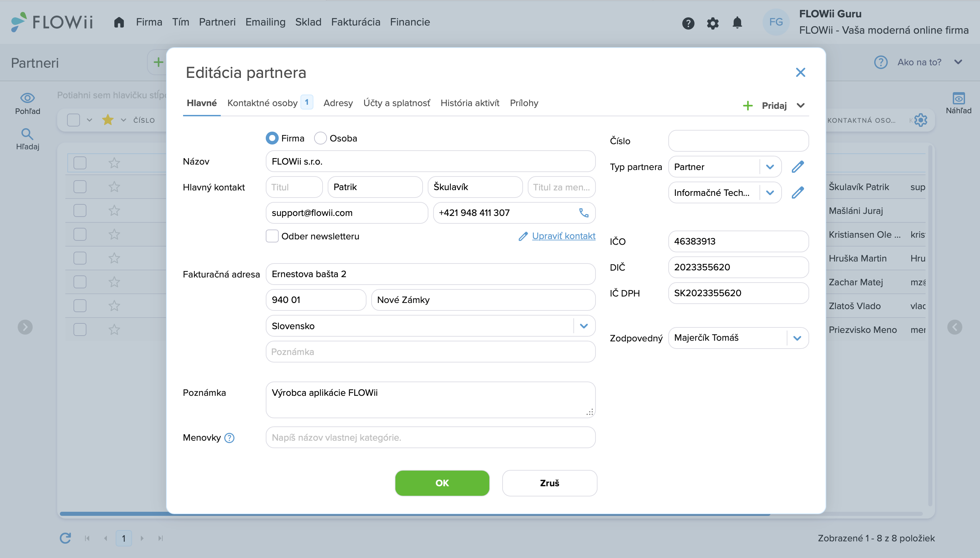Select the Firma radio button

[x=272, y=138]
